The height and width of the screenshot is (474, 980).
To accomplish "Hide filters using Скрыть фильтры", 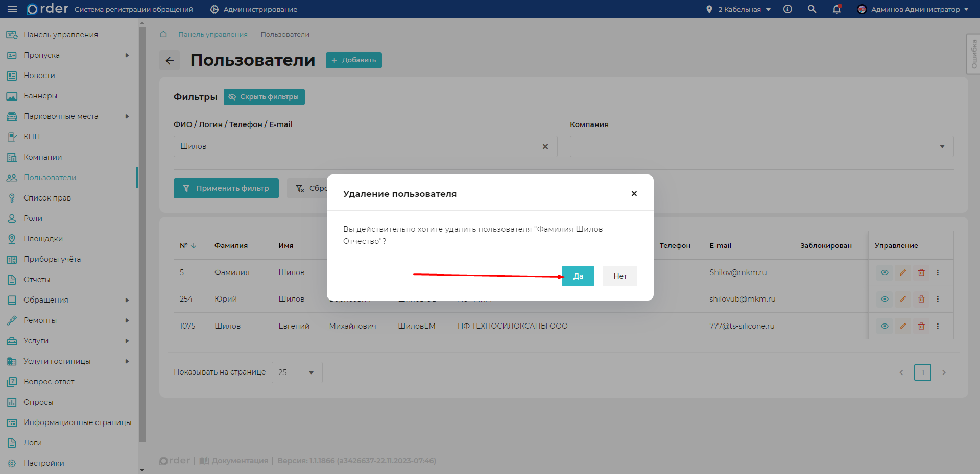I will tap(264, 97).
